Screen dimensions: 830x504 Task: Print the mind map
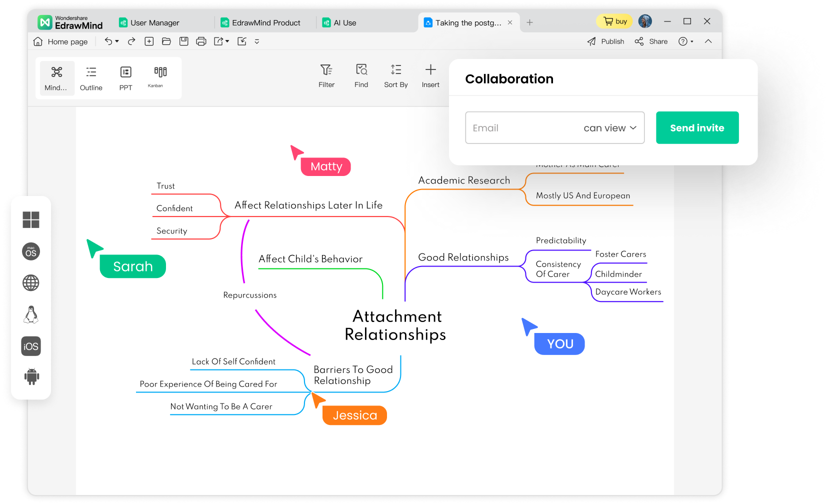(201, 41)
